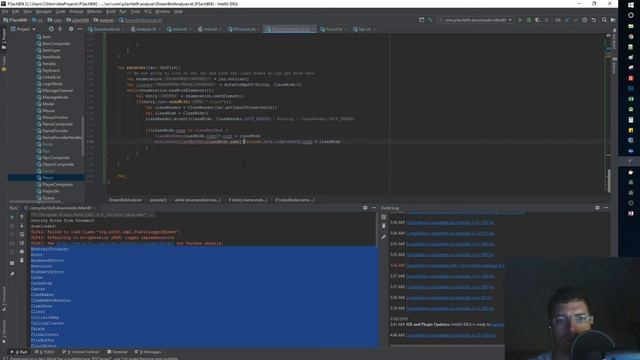Screen dimensions: 640x360
Task: Open the 5:36 AM compilation errors link
Action: click(x=455, y=265)
